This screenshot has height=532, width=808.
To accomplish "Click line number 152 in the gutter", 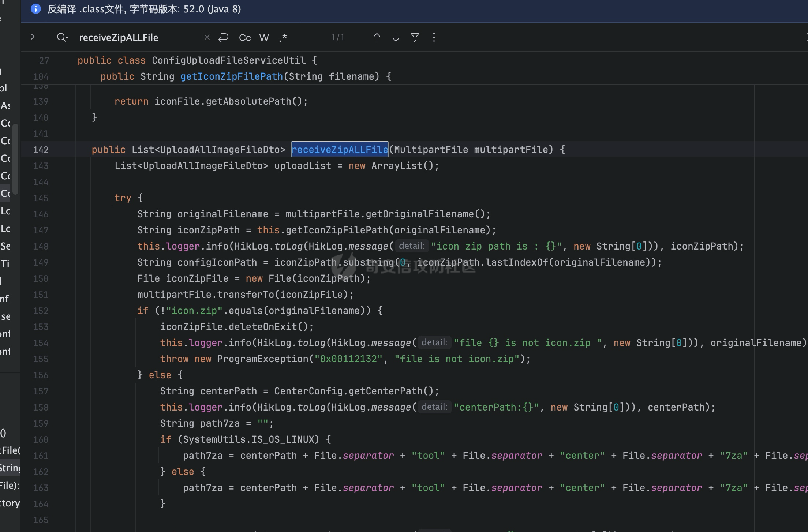I will pyautogui.click(x=41, y=311).
